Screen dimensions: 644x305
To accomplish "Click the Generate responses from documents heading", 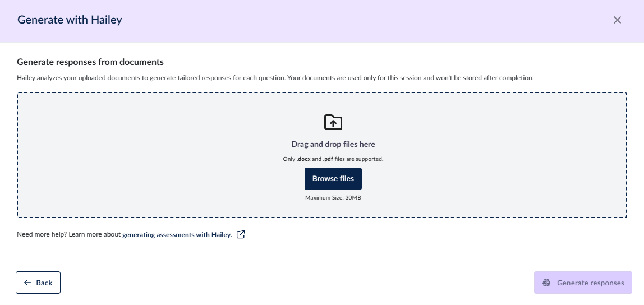I will click(x=90, y=62).
